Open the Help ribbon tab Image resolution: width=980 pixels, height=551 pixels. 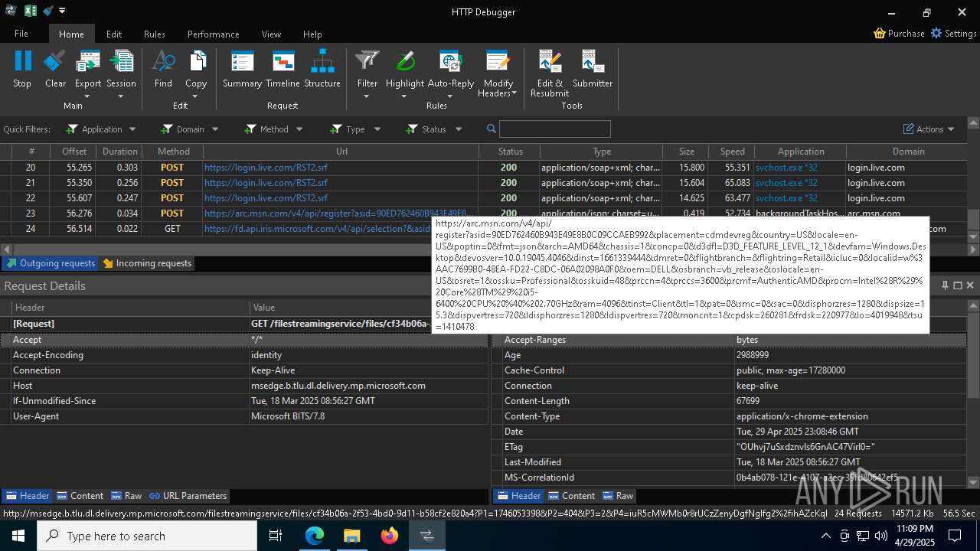point(312,34)
